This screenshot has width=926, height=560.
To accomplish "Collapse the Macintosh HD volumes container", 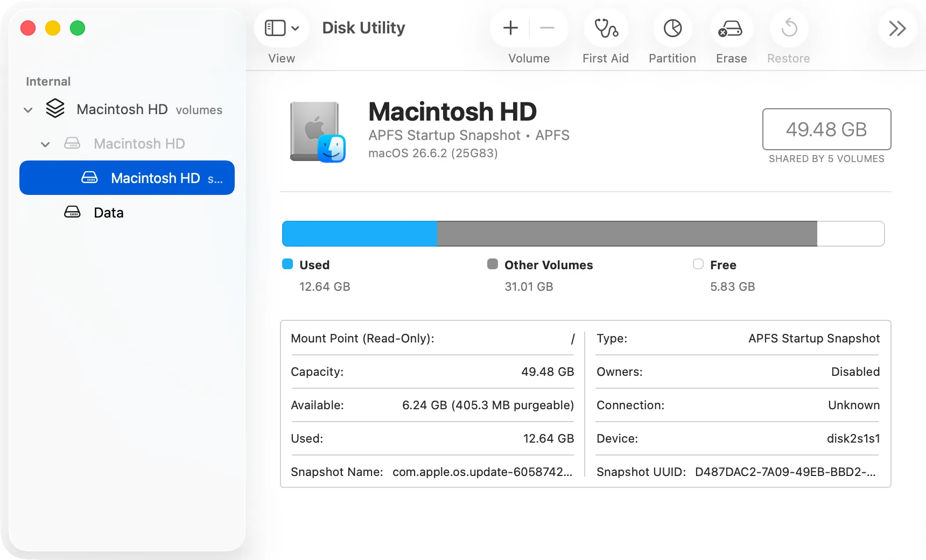I will (28, 110).
